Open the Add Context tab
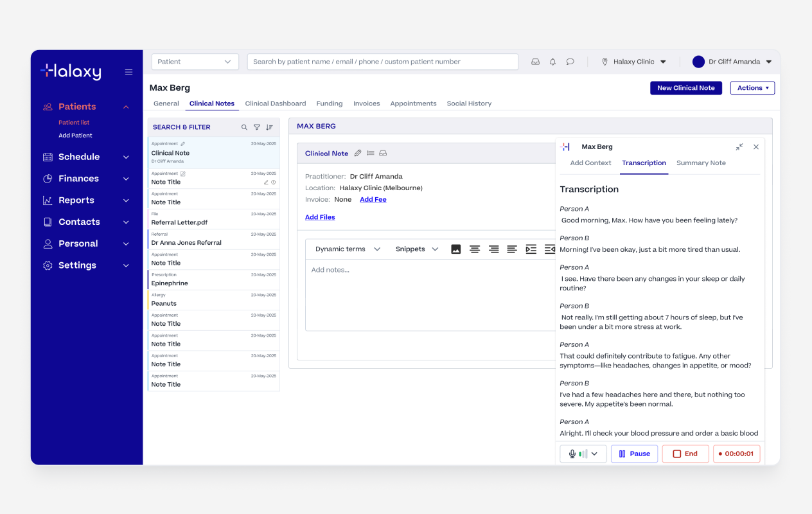812x514 pixels. [590, 163]
